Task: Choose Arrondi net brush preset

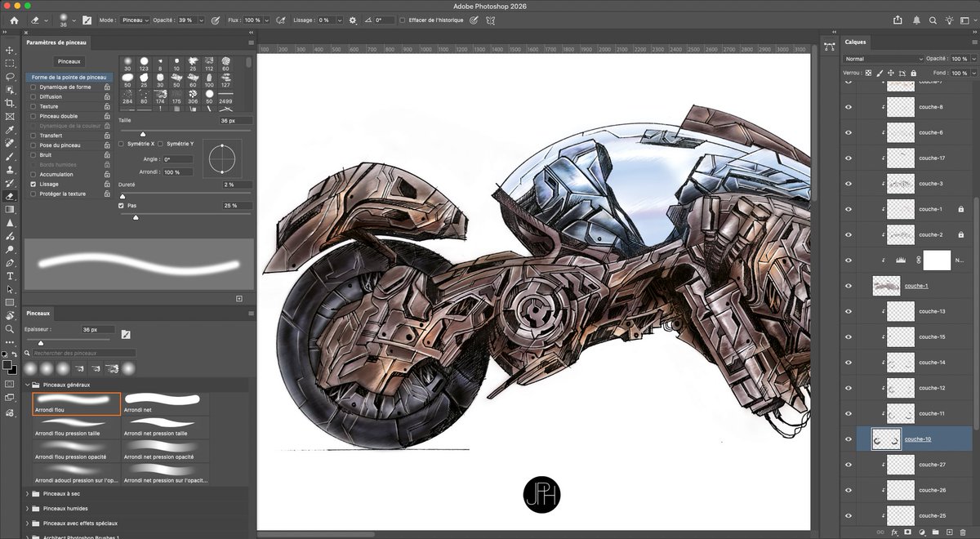Action: [166, 404]
